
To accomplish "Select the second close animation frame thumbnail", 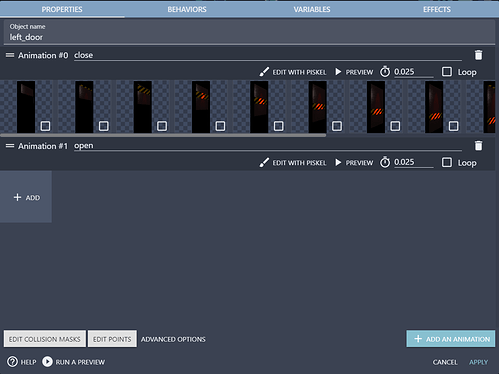I will click(x=84, y=107).
